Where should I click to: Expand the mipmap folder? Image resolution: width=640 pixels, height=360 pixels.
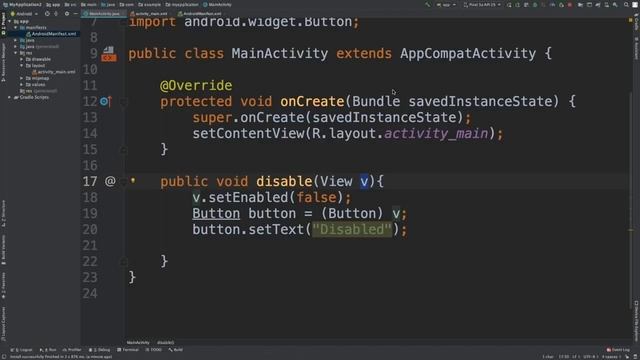(x=22, y=78)
